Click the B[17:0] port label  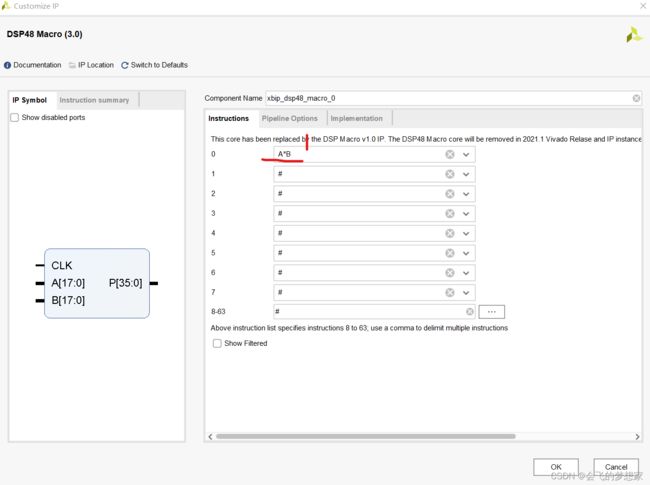pyautogui.click(x=68, y=301)
